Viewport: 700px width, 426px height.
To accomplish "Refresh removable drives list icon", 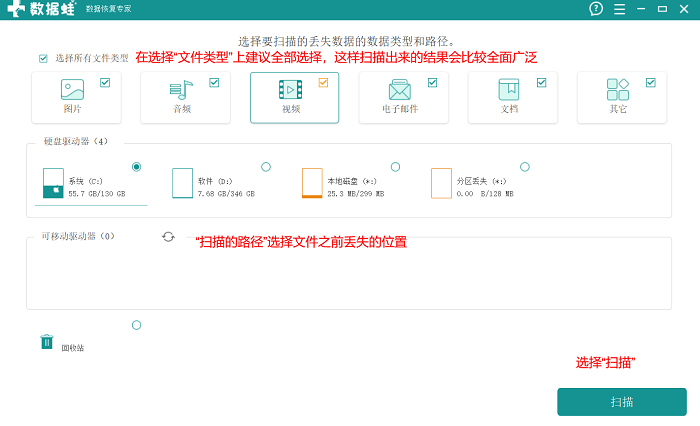I will [x=168, y=237].
